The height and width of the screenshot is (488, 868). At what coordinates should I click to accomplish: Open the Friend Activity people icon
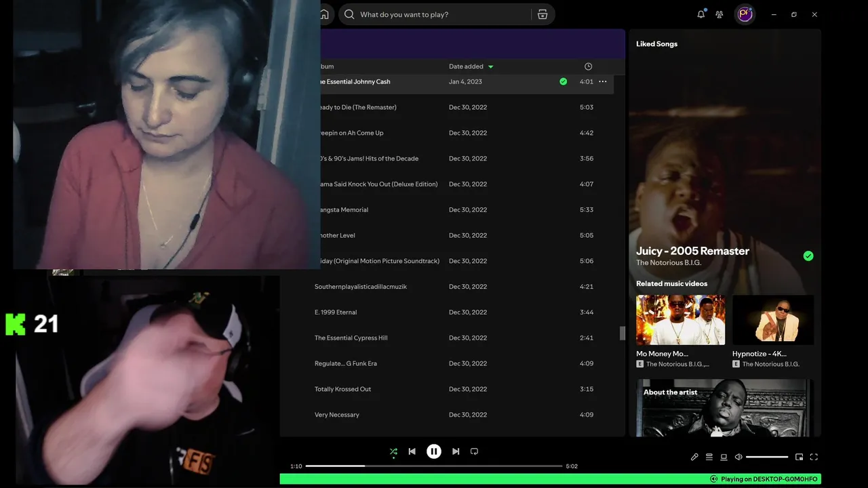point(719,14)
